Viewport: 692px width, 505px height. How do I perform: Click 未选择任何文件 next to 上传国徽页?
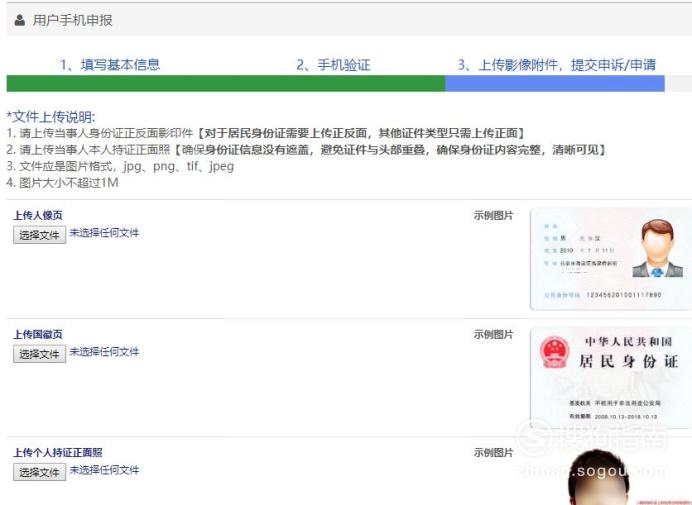(104, 352)
